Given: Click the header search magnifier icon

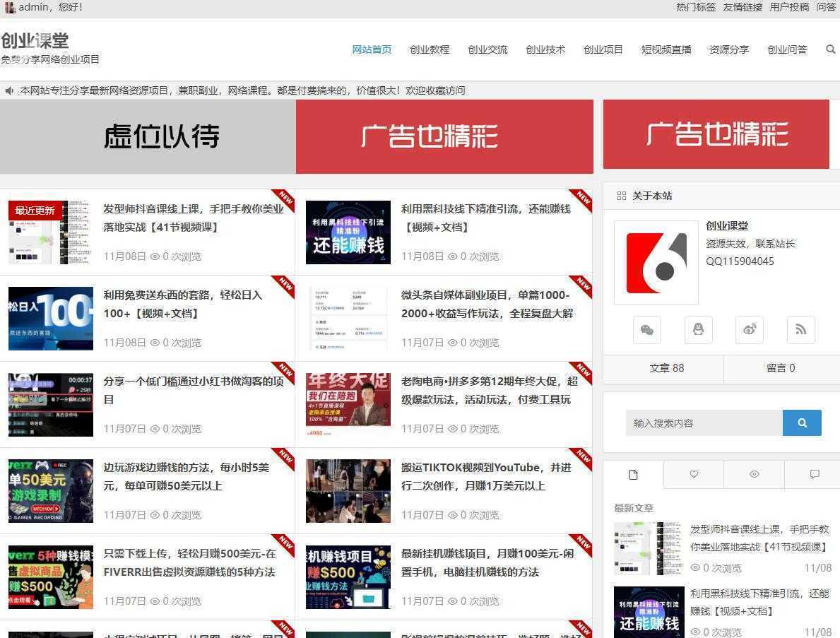Looking at the screenshot, I should pyautogui.click(x=830, y=49).
